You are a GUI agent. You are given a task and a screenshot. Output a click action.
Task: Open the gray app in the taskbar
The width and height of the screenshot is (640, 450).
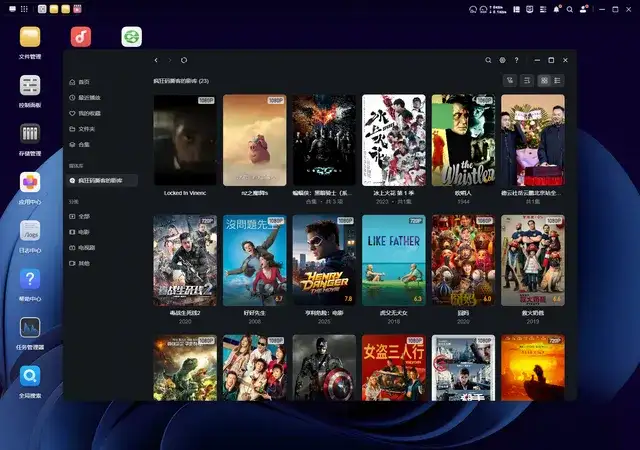[42, 9]
